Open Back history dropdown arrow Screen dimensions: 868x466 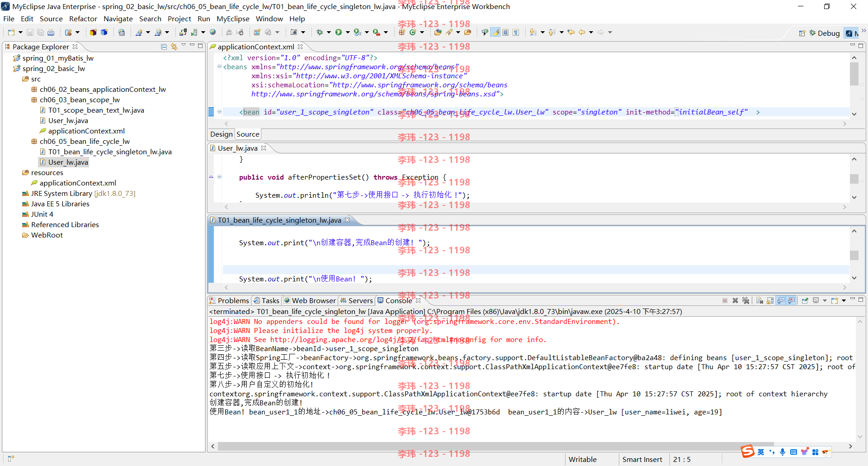(x=591, y=32)
